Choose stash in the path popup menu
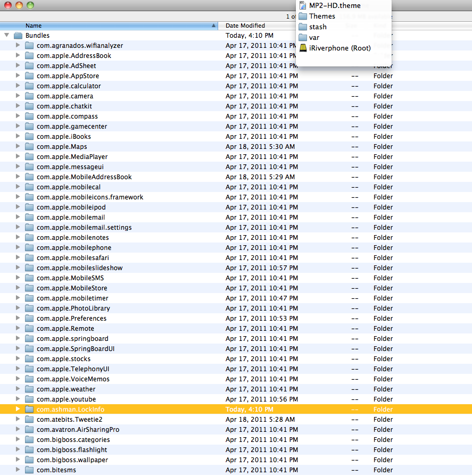Screen dimensions: 472x476 343,27
